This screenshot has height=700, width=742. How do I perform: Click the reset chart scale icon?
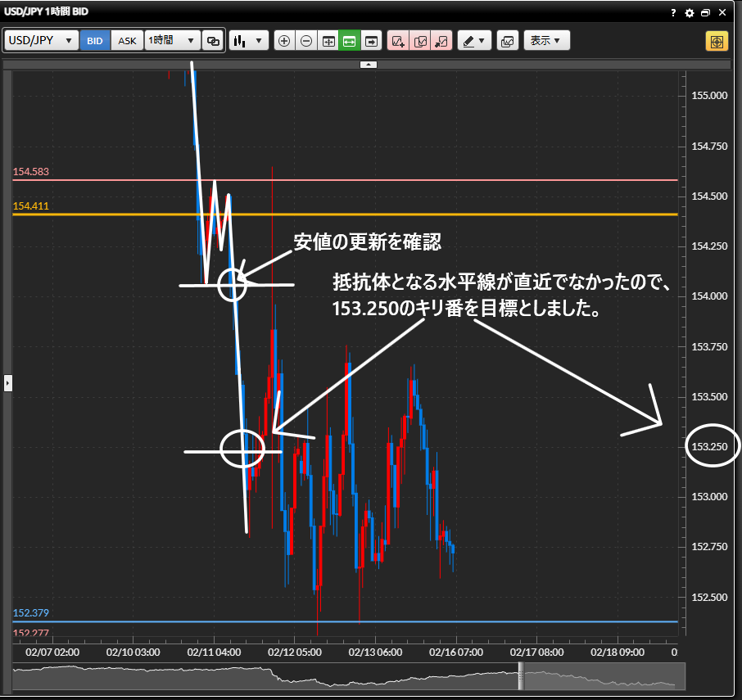point(328,41)
